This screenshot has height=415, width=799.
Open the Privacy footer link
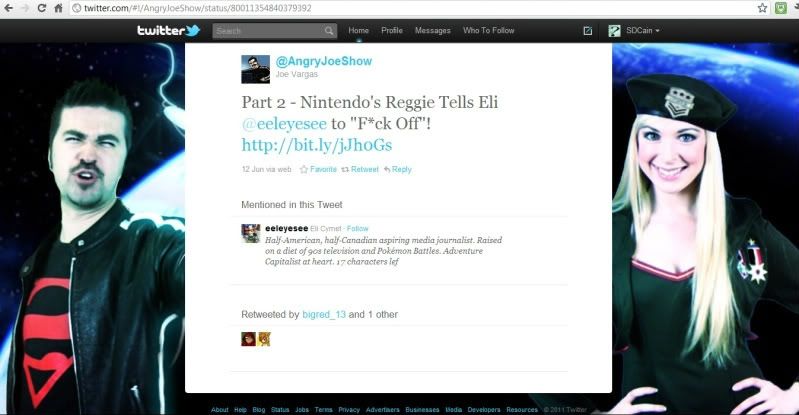point(349,409)
